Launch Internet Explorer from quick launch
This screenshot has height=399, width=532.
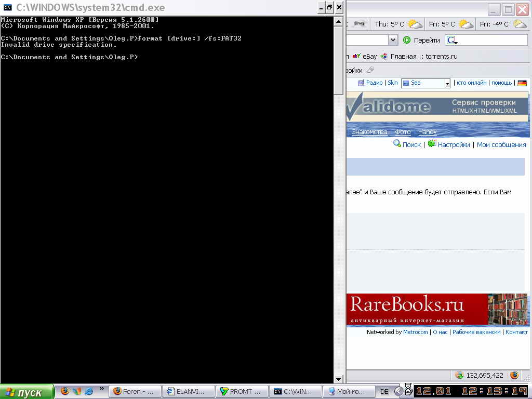click(89, 391)
